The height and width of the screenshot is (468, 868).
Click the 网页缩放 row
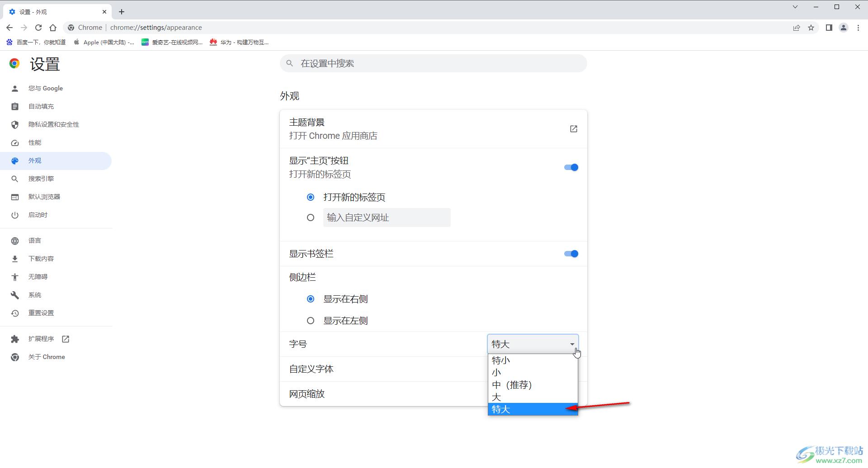coord(434,394)
